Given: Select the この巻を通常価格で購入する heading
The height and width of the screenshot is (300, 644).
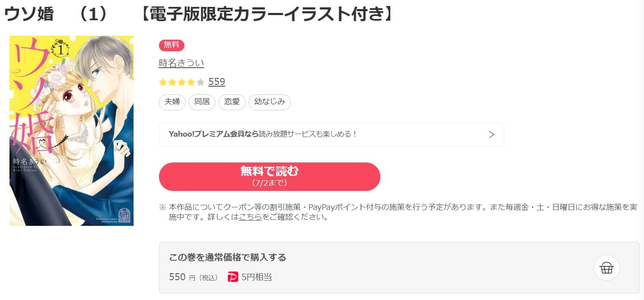Looking at the screenshot, I should point(227,258).
